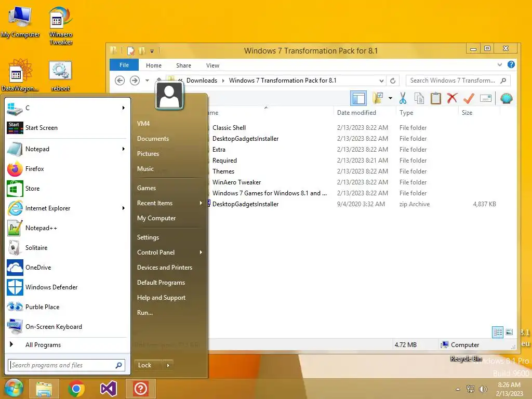This screenshot has width=532, height=399.
Task: Refresh the Explorer address bar
Action: click(393, 81)
